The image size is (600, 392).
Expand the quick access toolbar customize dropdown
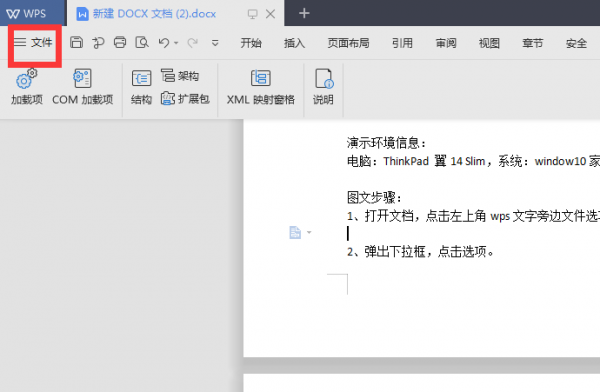tap(215, 43)
